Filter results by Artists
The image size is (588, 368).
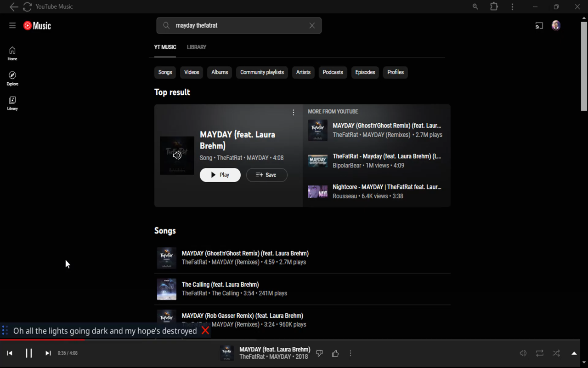point(303,72)
